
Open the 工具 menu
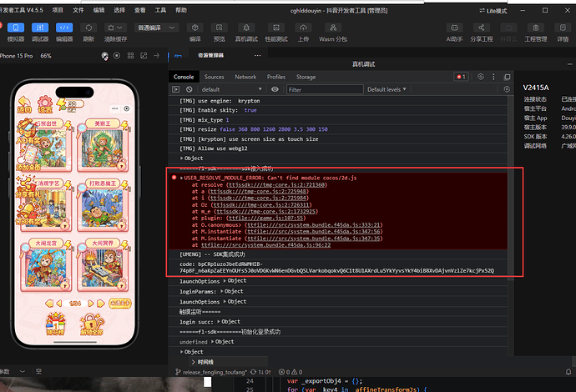pyautogui.click(x=160, y=10)
